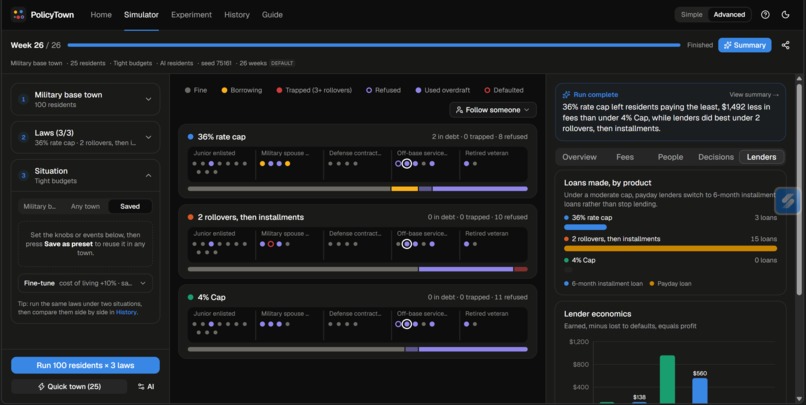The width and height of the screenshot is (806, 405).
Task: Click the orange dot beside 2 rollovers title
Action: point(190,217)
